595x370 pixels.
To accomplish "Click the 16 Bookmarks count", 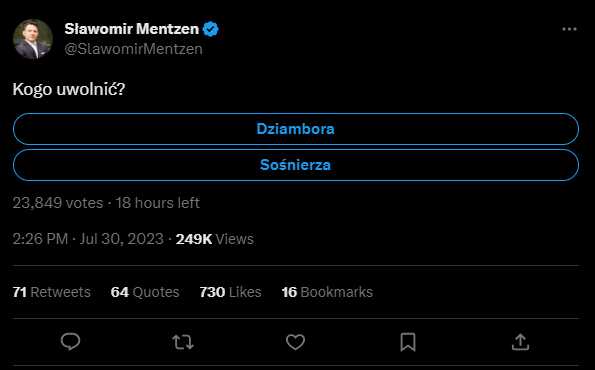I will click(327, 292).
